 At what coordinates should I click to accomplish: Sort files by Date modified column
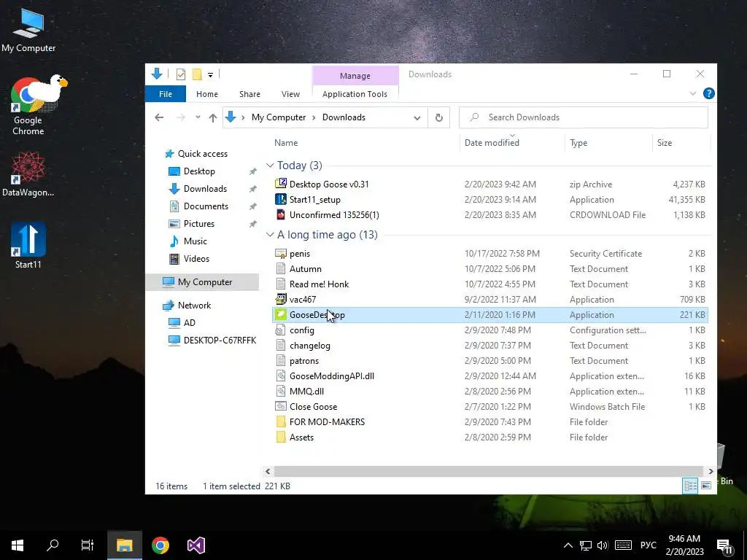coord(492,142)
